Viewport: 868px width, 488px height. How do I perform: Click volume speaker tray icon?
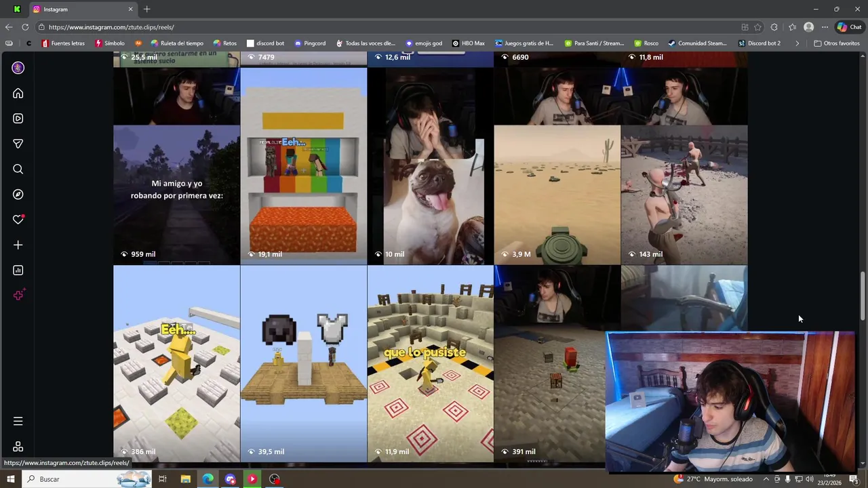coord(809,479)
